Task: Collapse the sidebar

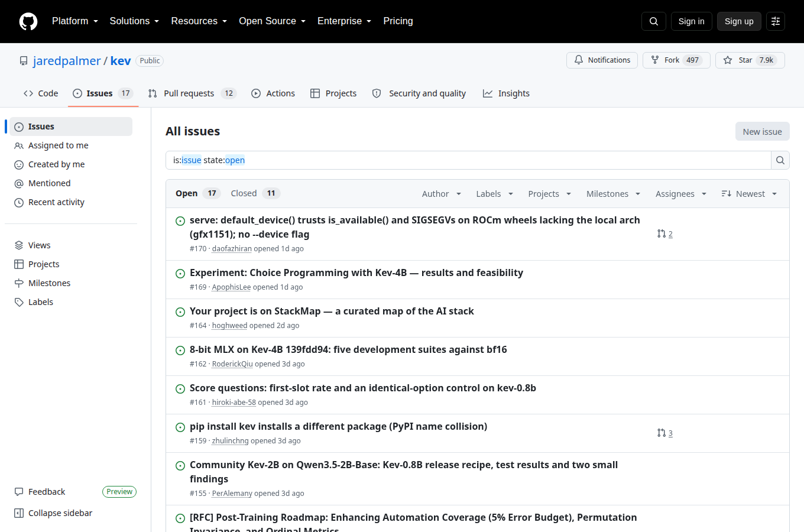Action: click(53, 513)
